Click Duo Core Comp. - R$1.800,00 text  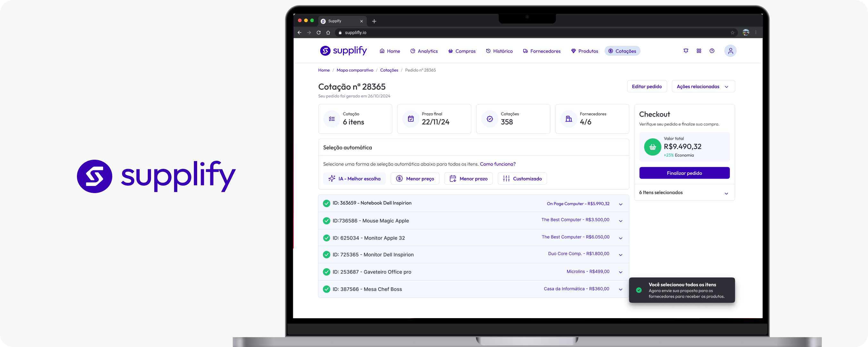(578, 254)
